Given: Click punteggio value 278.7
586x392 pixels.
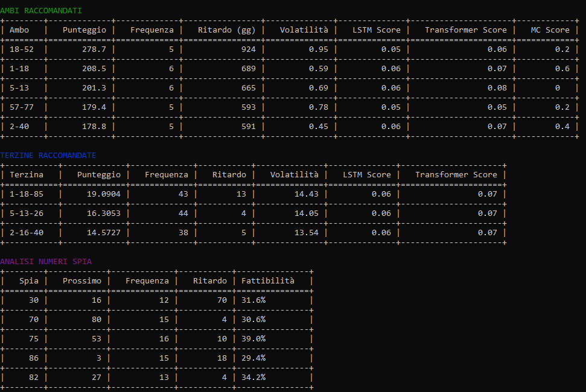Looking at the screenshot, I should [x=94, y=49].
